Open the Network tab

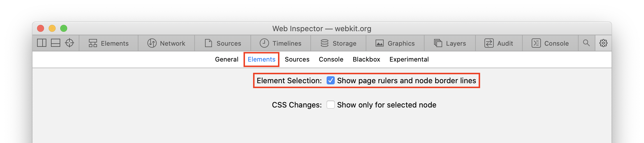pyautogui.click(x=166, y=43)
